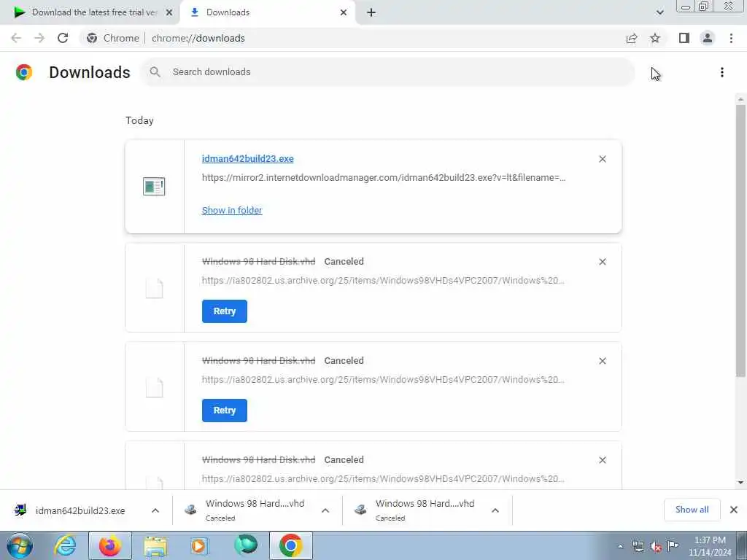Click the Show all downloads button
The height and width of the screenshot is (560, 747).
tap(692, 510)
